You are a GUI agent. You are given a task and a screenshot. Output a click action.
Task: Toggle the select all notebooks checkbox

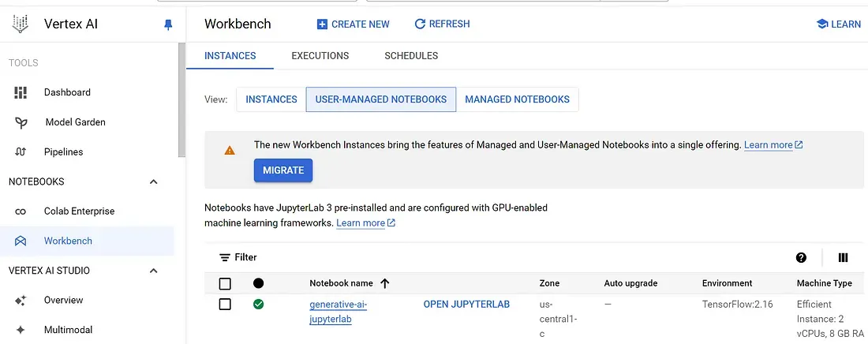point(225,283)
